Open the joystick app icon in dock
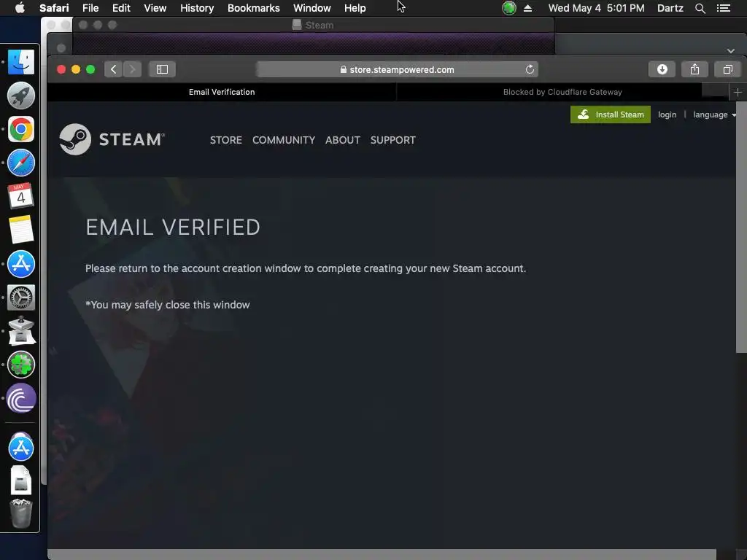 (x=21, y=330)
